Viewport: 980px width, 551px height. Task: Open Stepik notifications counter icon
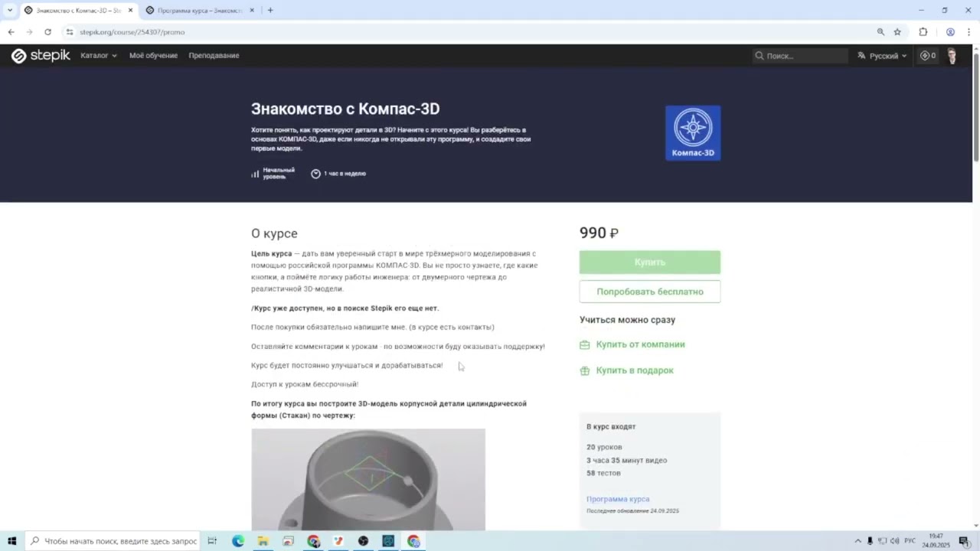tap(928, 55)
